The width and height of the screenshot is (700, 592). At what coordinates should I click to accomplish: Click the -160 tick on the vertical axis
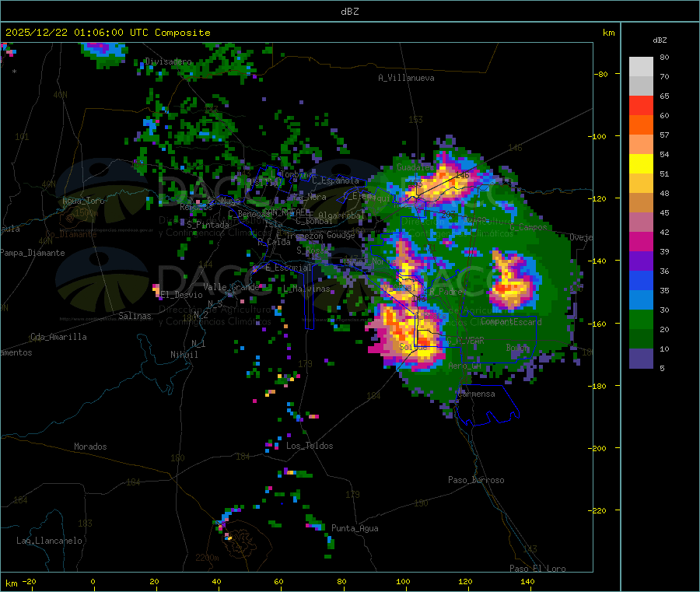[x=597, y=324]
